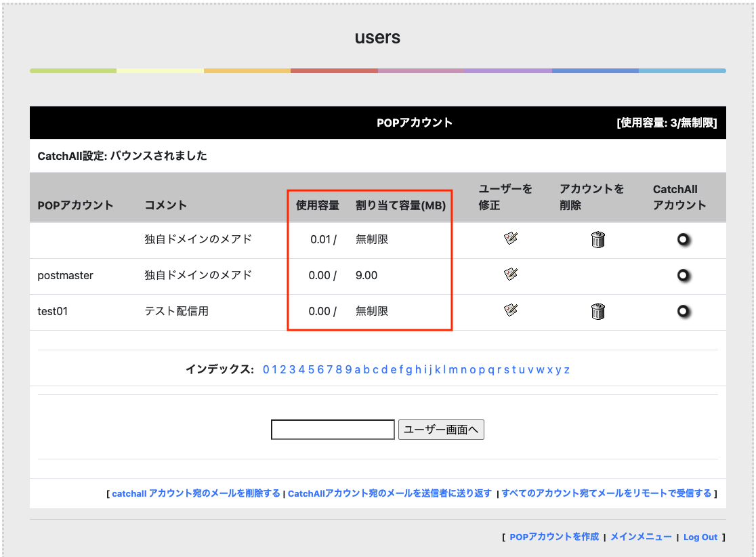Click the CatchAll設定: バウンスされました text
Image resolution: width=756 pixels, height=557 pixels.
122,156
